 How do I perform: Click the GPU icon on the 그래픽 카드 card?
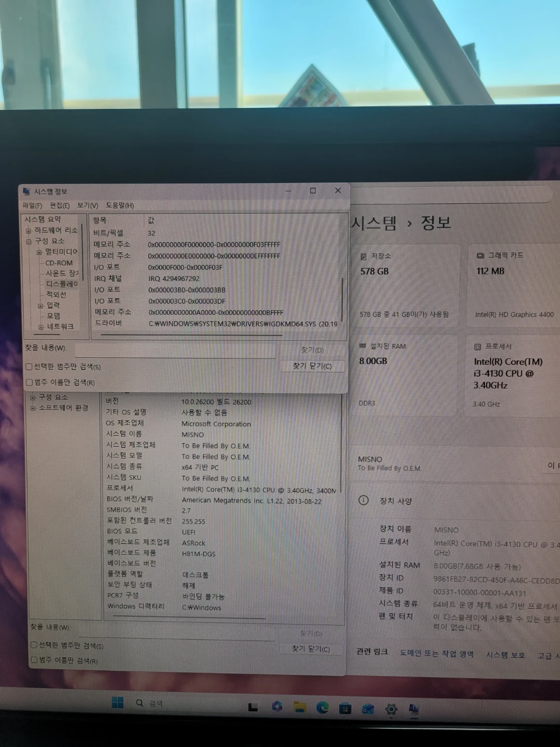(480, 255)
